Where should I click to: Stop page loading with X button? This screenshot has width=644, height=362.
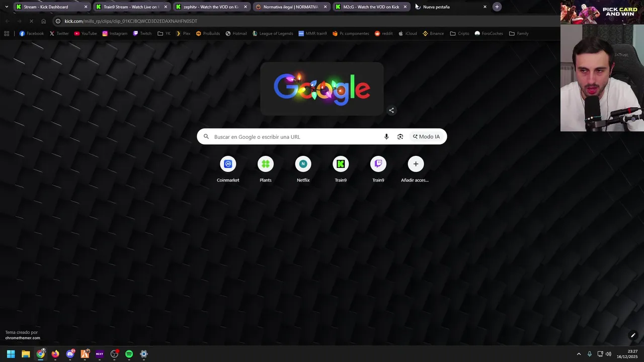click(x=31, y=21)
